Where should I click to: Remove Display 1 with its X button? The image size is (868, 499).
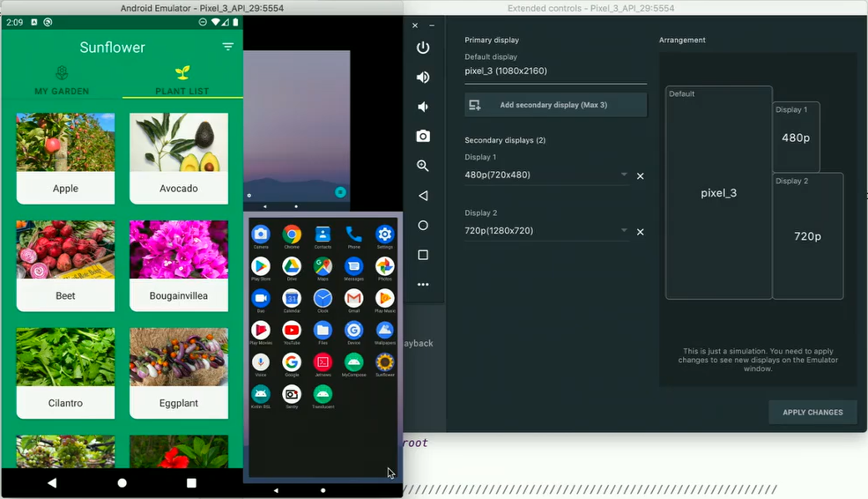point(640,176)
